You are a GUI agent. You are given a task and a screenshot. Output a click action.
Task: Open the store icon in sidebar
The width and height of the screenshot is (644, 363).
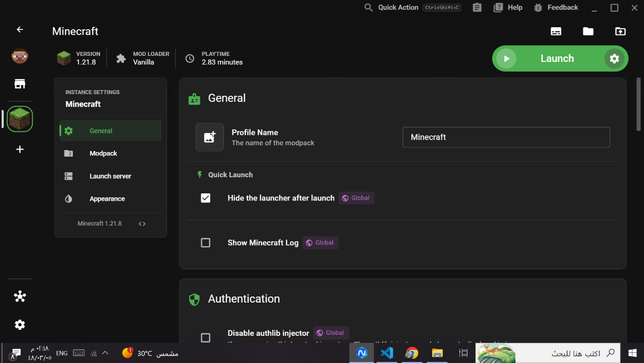(20, 84)
